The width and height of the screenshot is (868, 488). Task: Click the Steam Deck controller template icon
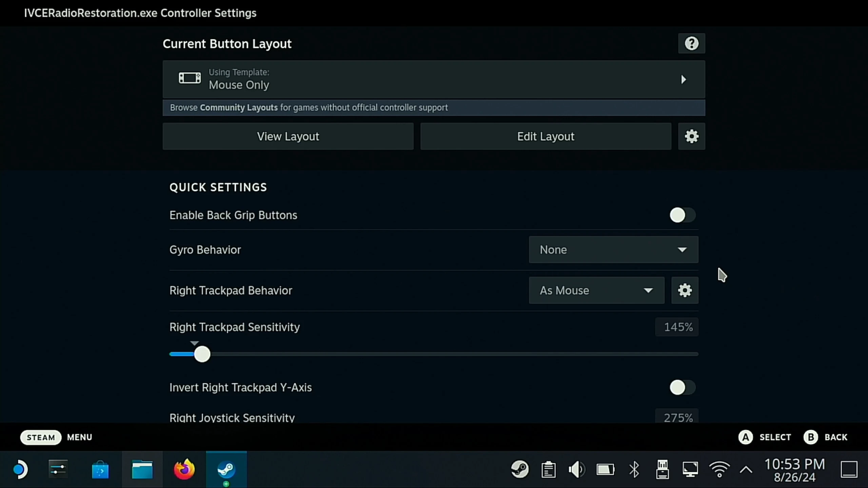[x=190, y=78]
